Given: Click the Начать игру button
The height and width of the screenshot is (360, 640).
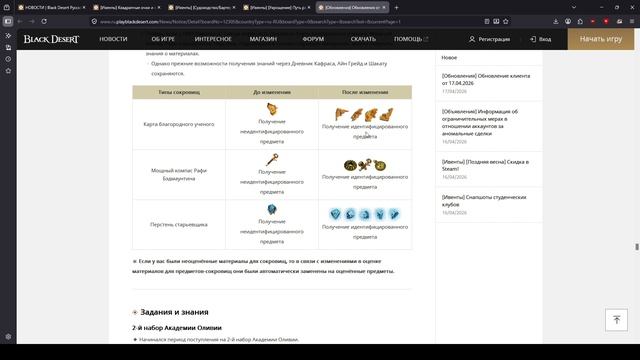Looking at the screenshot, I should pyautogui.click(x=601, y=39).
